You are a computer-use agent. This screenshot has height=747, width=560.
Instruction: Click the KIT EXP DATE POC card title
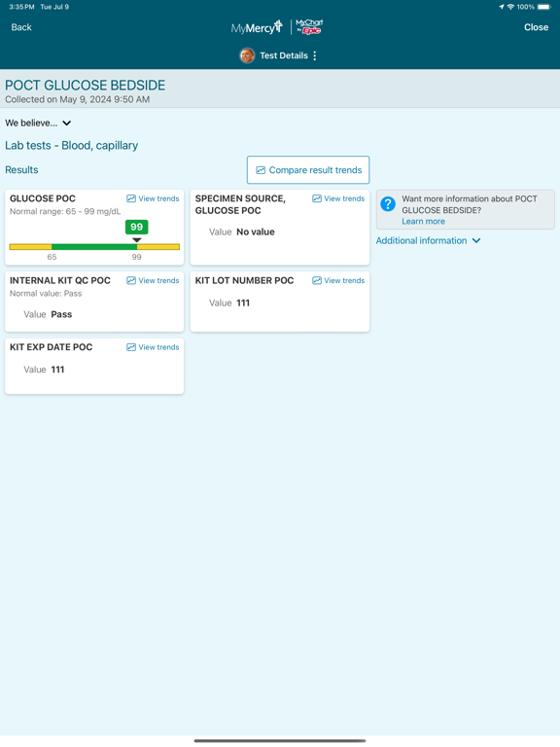(51, 347)
